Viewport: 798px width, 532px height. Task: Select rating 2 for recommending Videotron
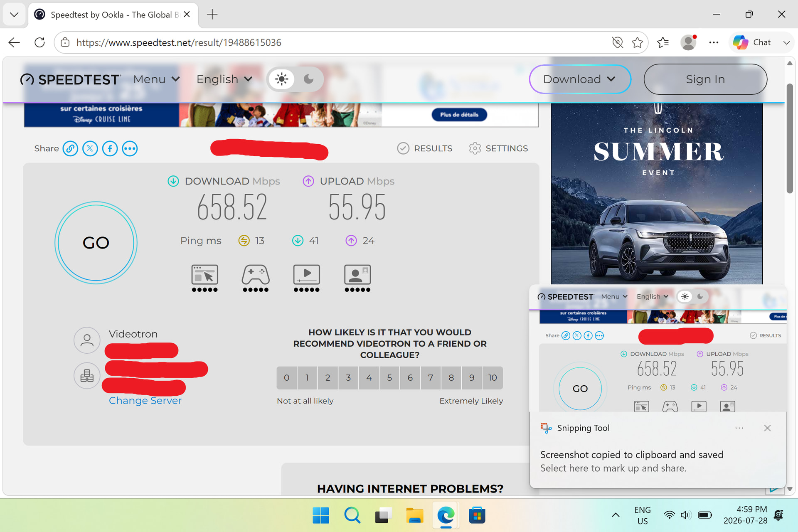pyautogui.click(x=328, y=378)
